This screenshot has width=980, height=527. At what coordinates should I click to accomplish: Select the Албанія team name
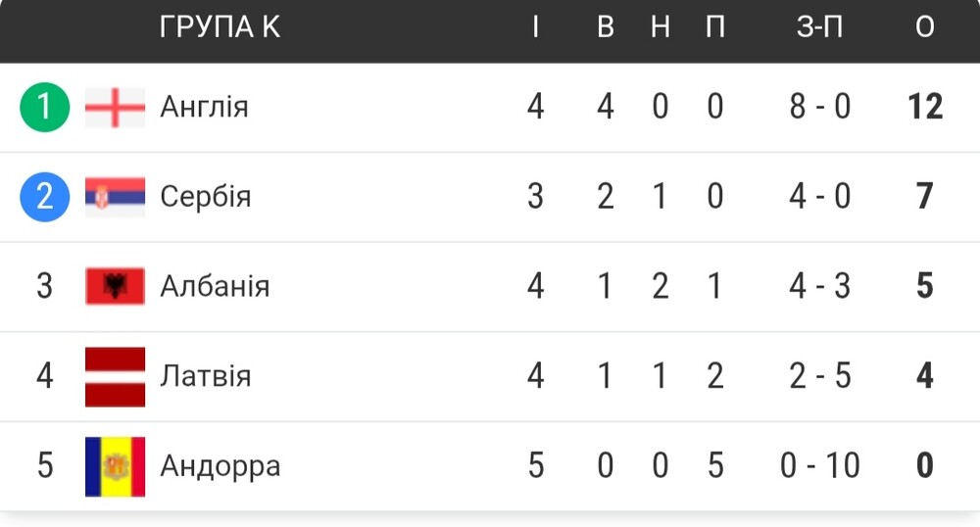coord(215,287)
